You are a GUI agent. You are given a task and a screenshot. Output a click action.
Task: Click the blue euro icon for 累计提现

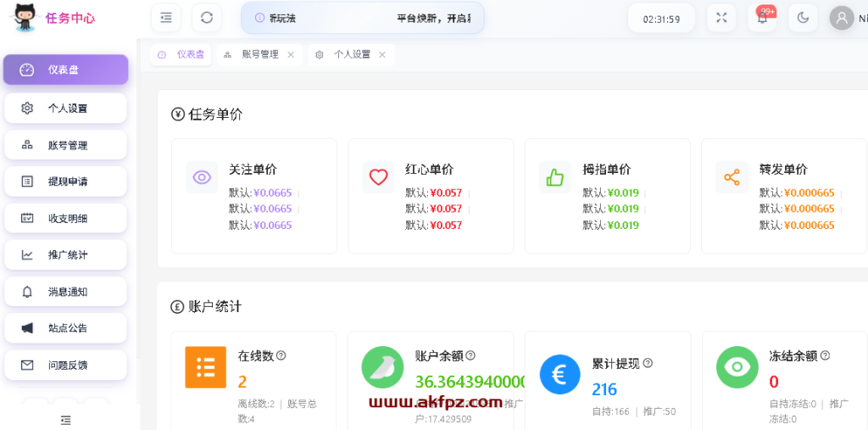click(559, 375)
